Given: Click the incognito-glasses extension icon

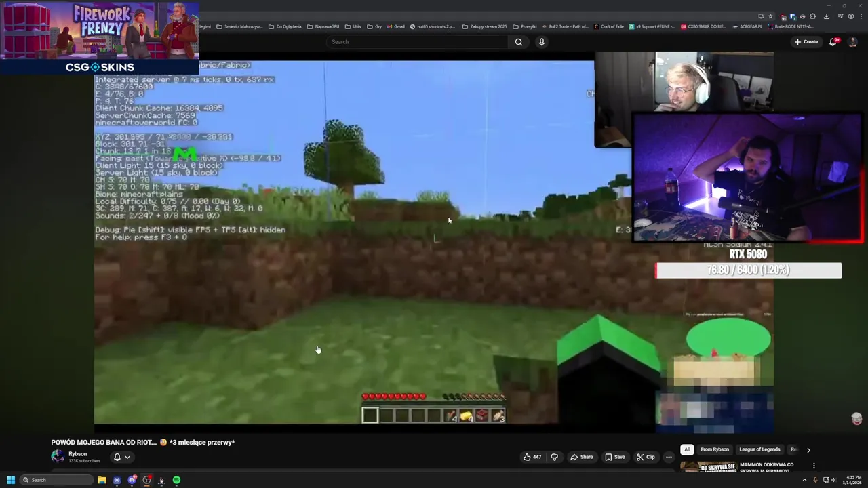Looking at the screenshot, I should click(802, 16).
